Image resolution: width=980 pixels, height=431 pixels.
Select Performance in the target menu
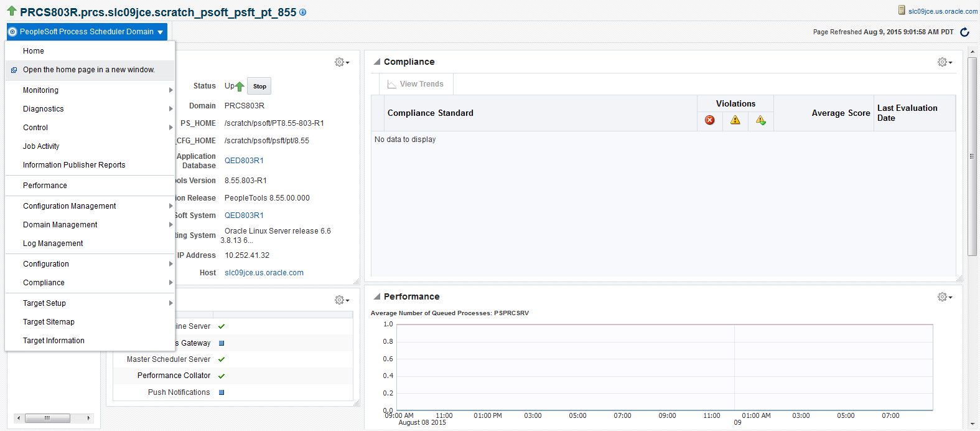(x=90, y=186)
